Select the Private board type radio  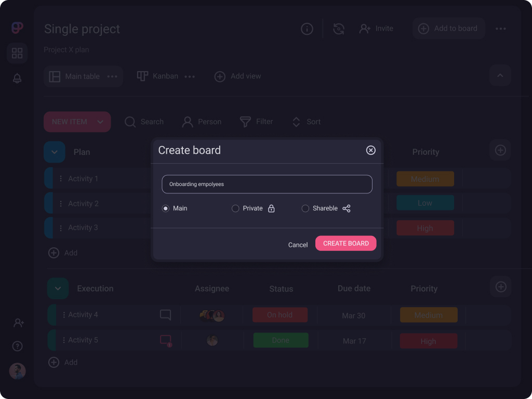235,208
